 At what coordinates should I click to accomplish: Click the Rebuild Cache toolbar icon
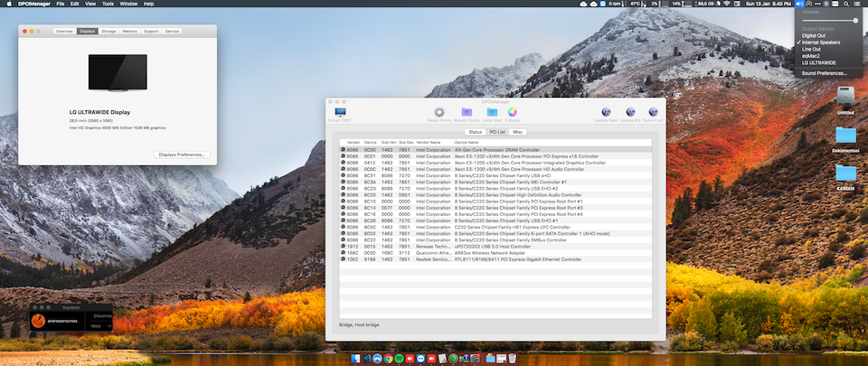tap(467, 112)
